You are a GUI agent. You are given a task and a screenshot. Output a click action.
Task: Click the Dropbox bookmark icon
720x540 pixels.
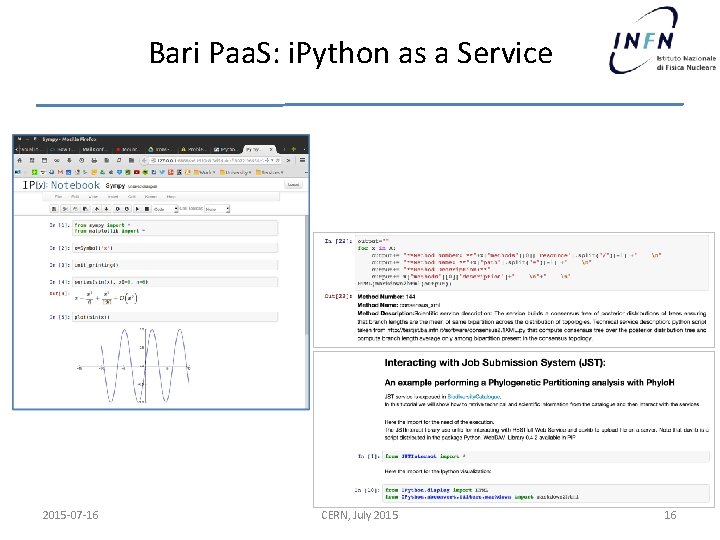[119, 172]
